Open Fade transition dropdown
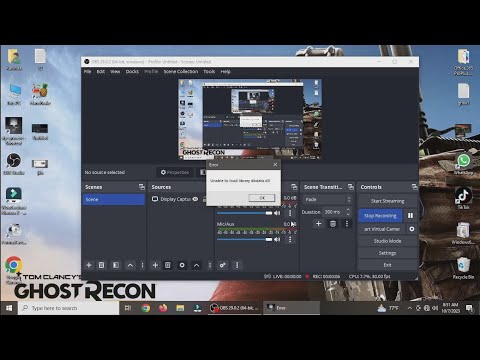The height and width of the screenshot is (360, 480). (x=327, y=199)
